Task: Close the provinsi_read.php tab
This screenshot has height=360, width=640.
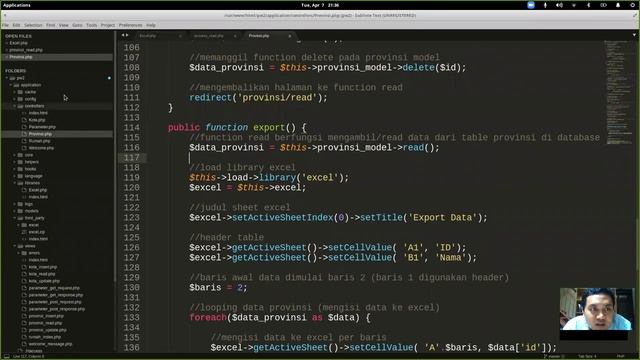Action: pyautogui.click(x=235, y=36)
